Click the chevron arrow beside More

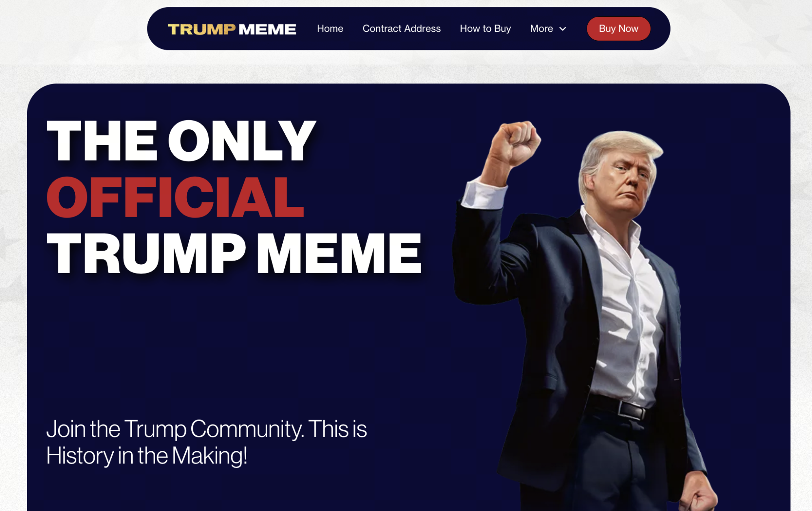[563, 29]
